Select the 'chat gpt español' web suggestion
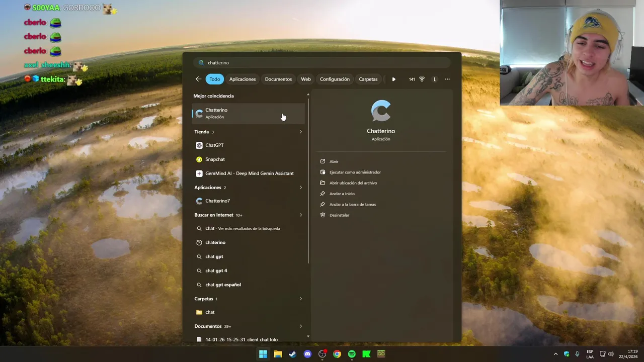 [x=249, y=285]
